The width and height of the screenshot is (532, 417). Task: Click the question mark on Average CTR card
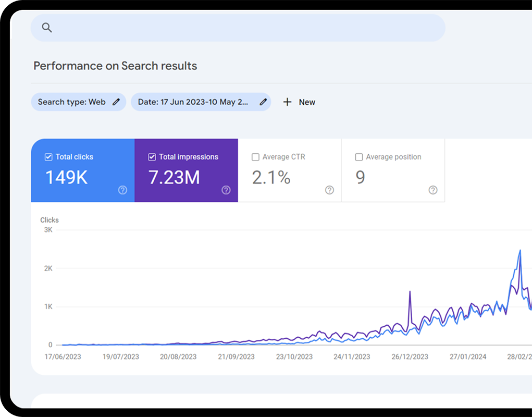point(329,190)
